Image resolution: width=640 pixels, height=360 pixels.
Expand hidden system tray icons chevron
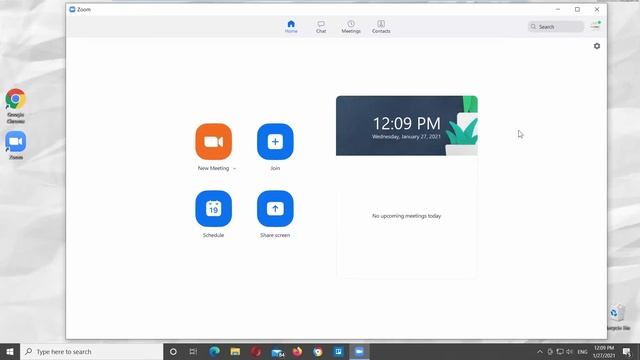[x=540, y=351]
